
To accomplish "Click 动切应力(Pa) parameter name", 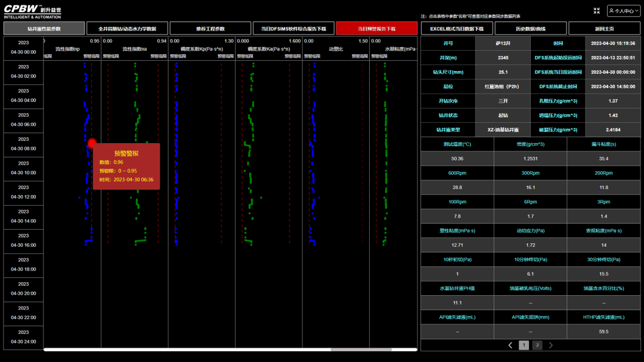I will [530, 231].
